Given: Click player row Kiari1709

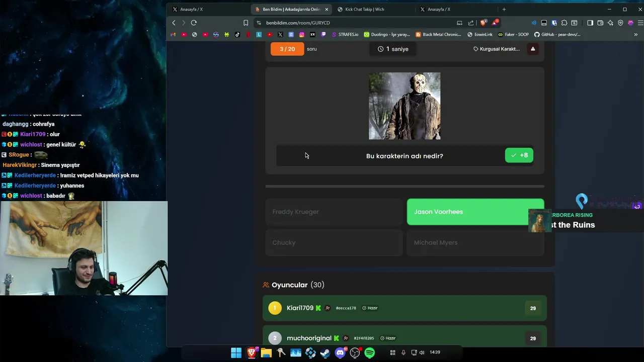Looking at the screenshot, I should [x=405, y=308].
